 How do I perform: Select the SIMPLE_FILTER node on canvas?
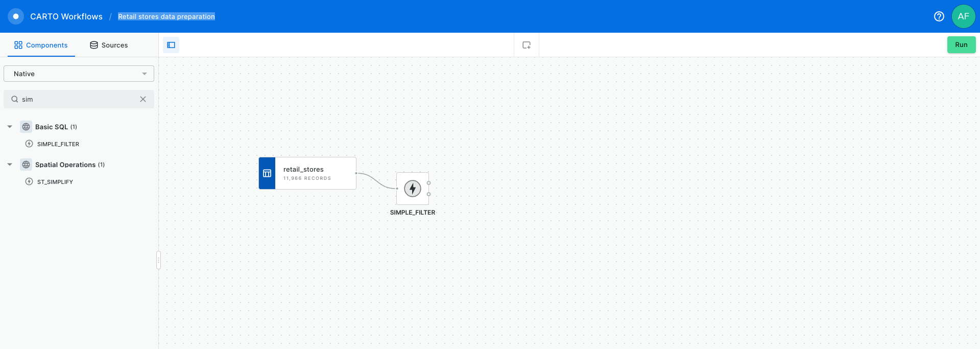point(413,189)
